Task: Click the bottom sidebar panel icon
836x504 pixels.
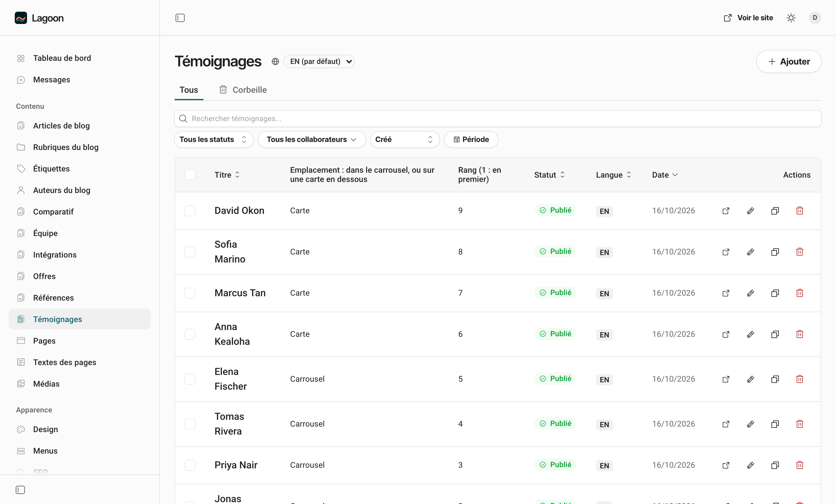Action: tap(20, 490)
